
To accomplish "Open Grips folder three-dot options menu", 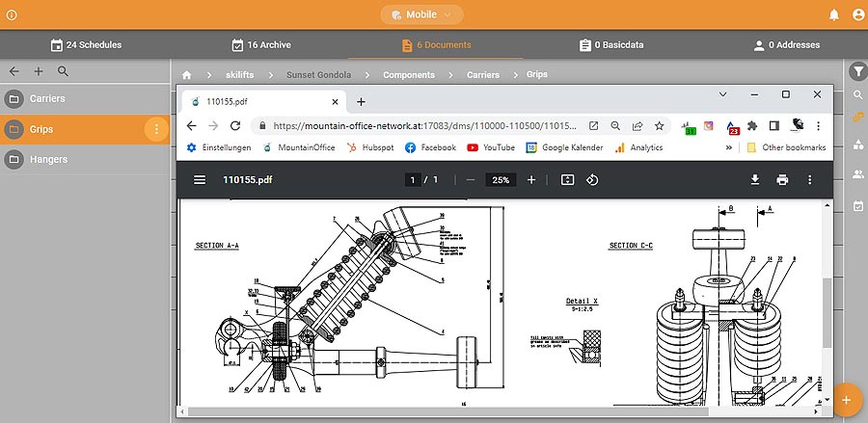I will coord(157,129).
